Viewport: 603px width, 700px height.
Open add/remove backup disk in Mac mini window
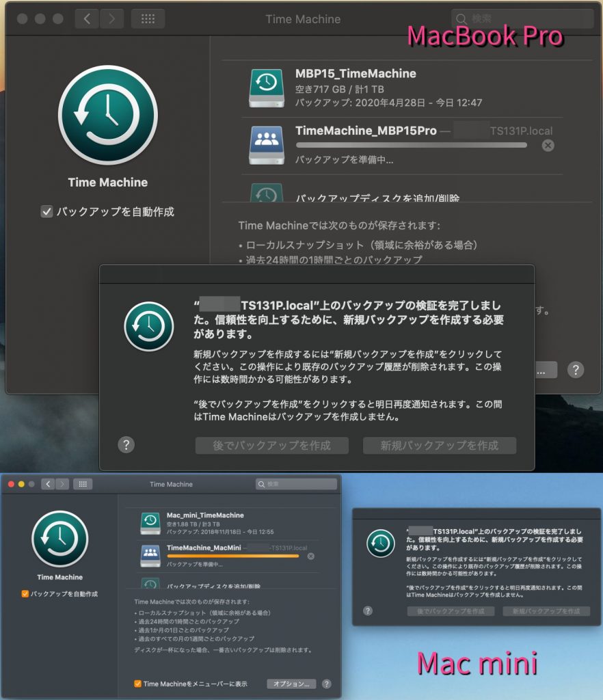213,586
